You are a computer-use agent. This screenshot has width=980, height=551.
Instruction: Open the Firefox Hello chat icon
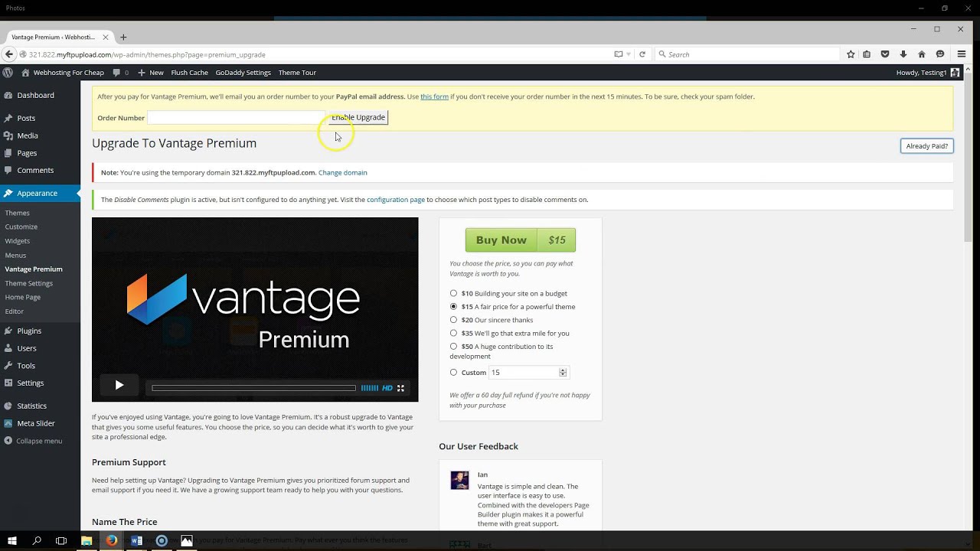pos(940,54)
